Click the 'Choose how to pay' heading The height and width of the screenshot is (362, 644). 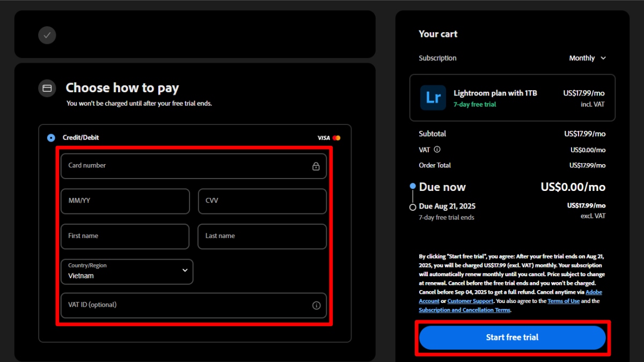(122, 88)
